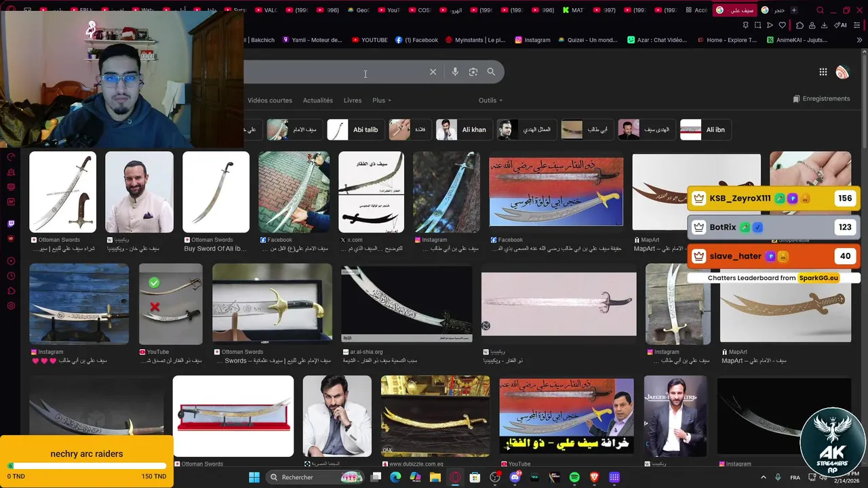The width and height of the screenshot is (868, 488).
Task: Select the Ali ibn suggestion chip
Action: pyautogui.click(x=705, y=129)
